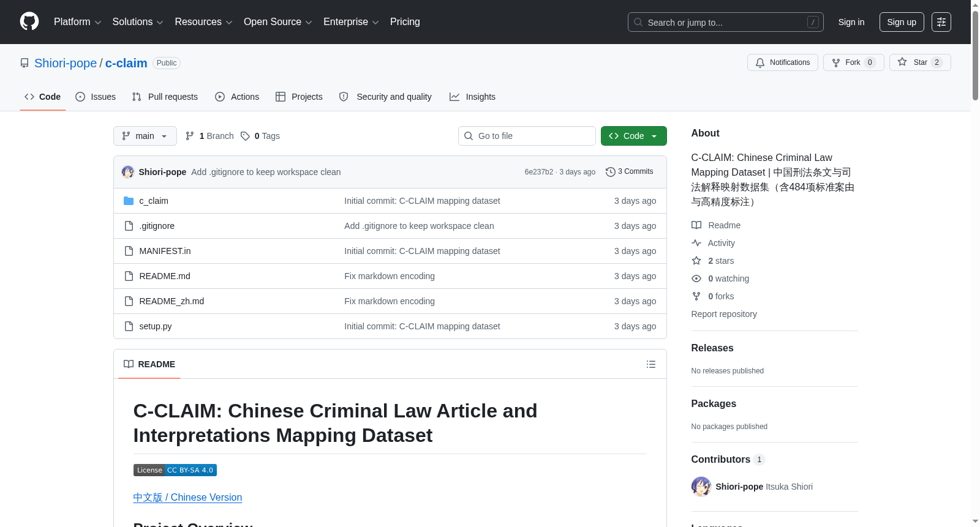The width and height of the screenshot is (980, 527).
Task: Open commit hash 6e237b2
Action: (x=538, y=172)
